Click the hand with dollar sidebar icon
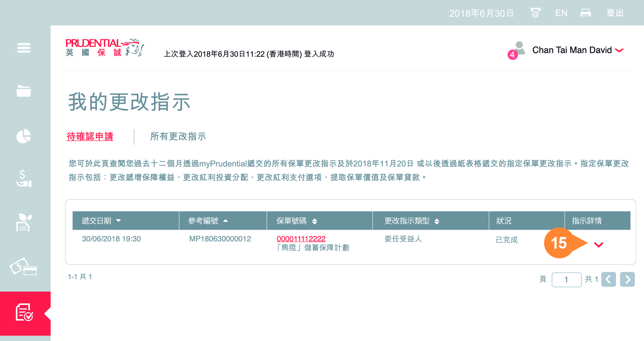 coord(24,178)
